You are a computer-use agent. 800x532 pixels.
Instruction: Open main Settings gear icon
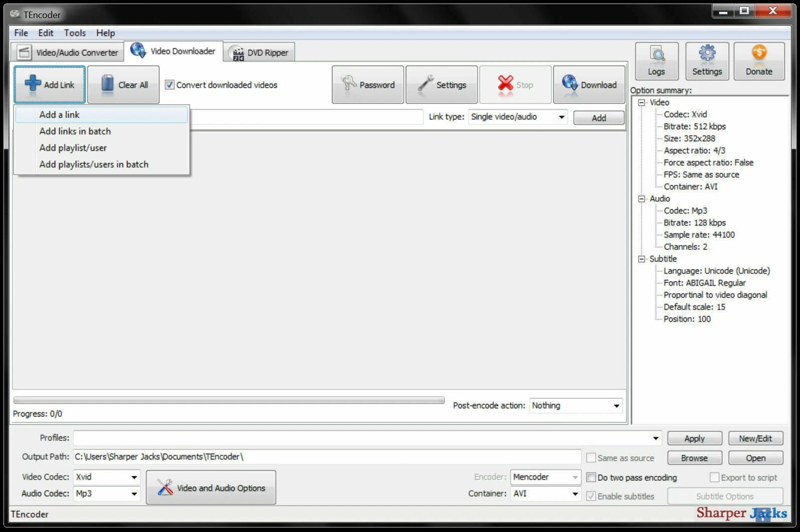707,53
